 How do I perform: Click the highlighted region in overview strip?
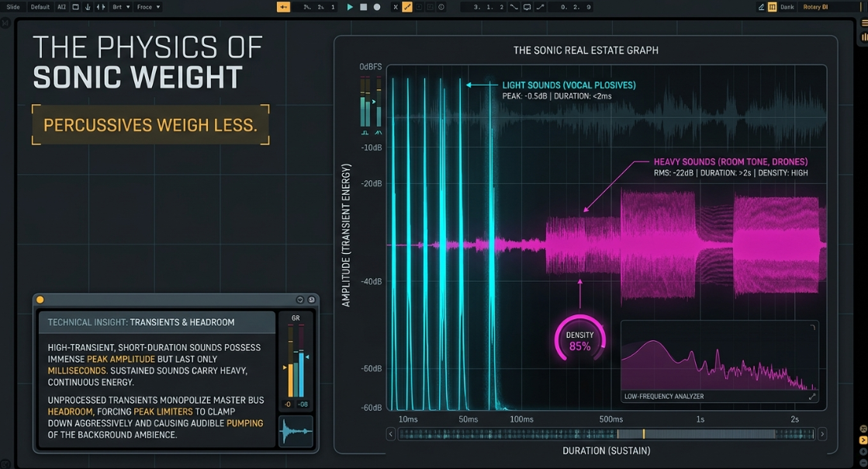696,434
